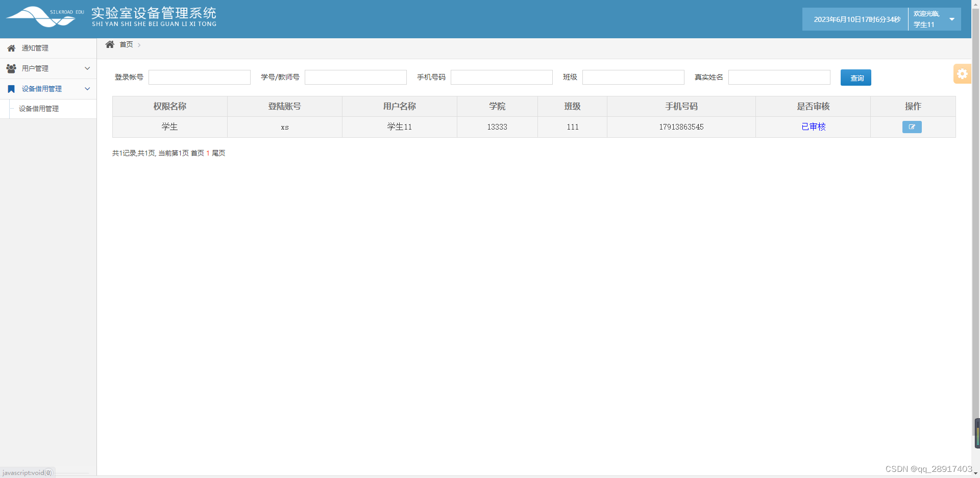The width and height of the screenshot is (980, 478).
Task: Click the Silkroad Edu logo
Action: point(45,16)
